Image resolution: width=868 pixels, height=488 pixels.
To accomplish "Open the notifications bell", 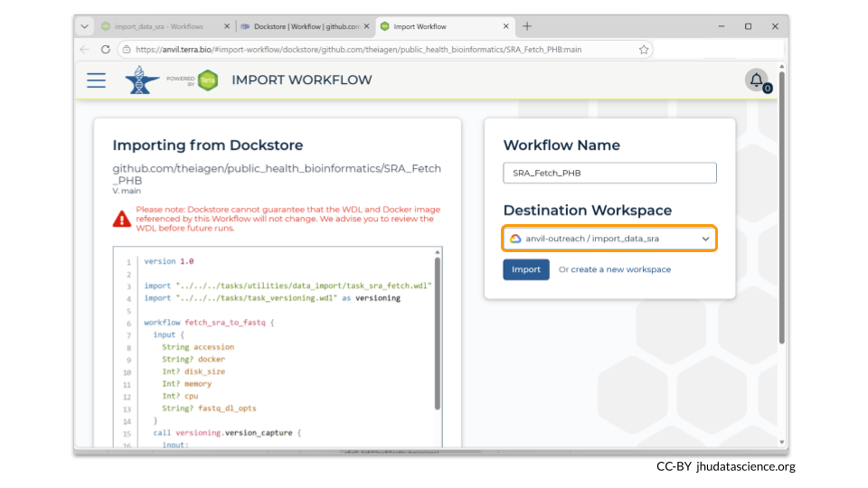I will [x=757, y=80].
